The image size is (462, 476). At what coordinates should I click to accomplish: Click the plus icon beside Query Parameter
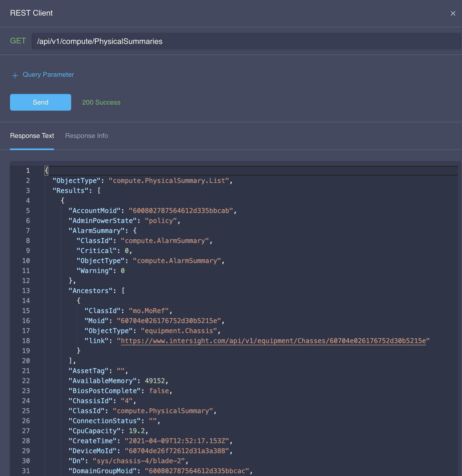coord(15,75)
